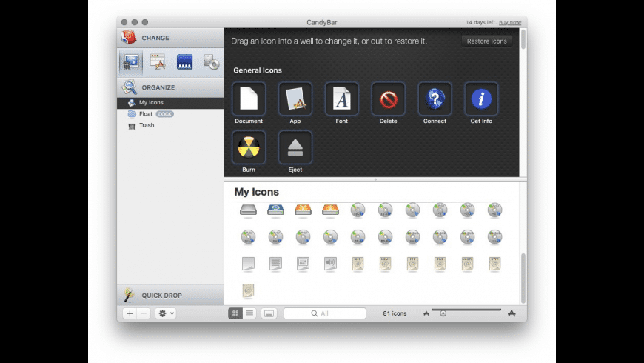Click the Restore Icons button
The width and height of the screenshot is (644, 363).
(486, 41)
